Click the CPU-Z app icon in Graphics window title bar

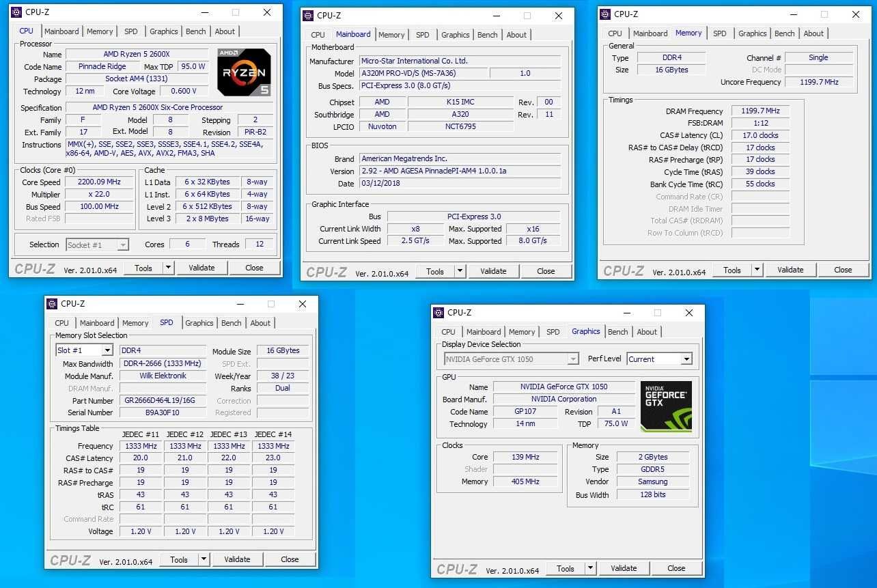click(438, 313)
